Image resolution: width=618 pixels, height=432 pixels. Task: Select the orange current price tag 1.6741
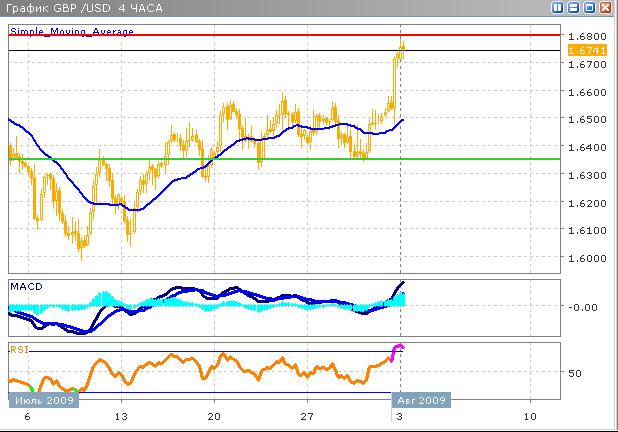[x=581, y=50]
